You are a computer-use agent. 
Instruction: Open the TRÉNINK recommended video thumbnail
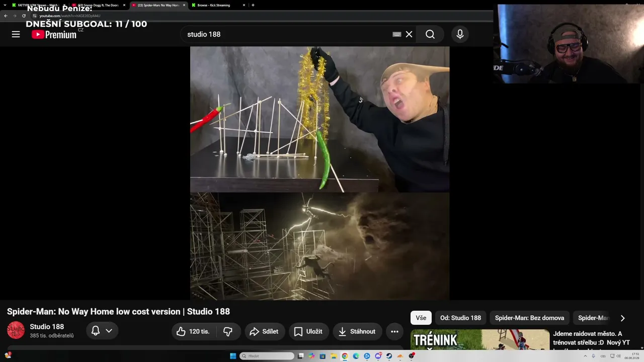pos(480,340)
